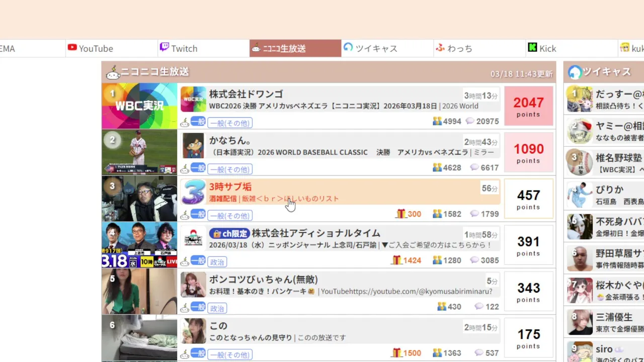Click 一般(その他) tag in 3時サブ垢 row
The height and width of the screenshot is (362, 644).
click(x=230, y=216)
